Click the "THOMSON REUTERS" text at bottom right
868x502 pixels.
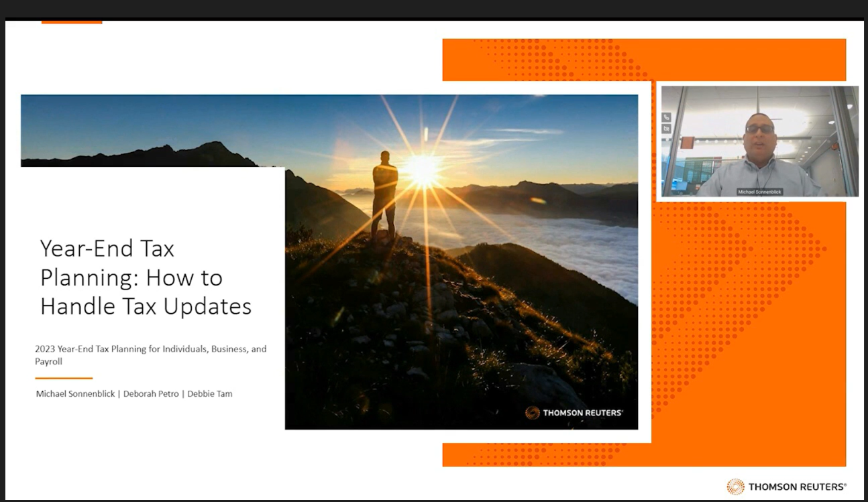coord(797,487)
